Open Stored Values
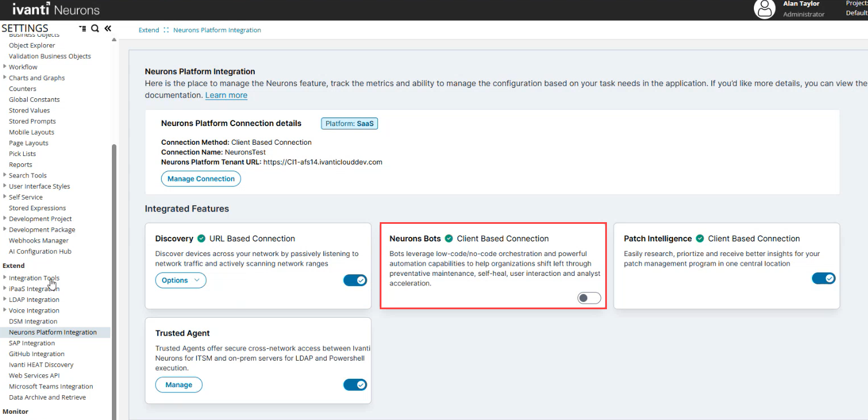 click(29, 110)
